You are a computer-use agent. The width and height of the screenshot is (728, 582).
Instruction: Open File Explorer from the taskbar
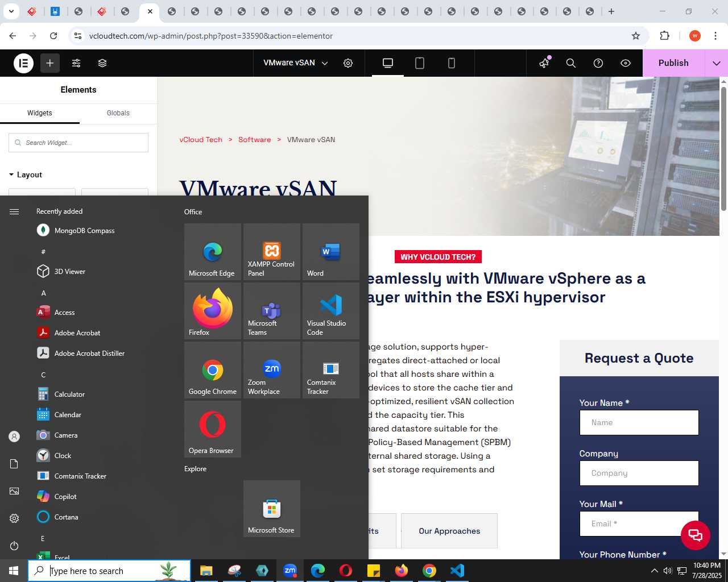pos(206,571)
